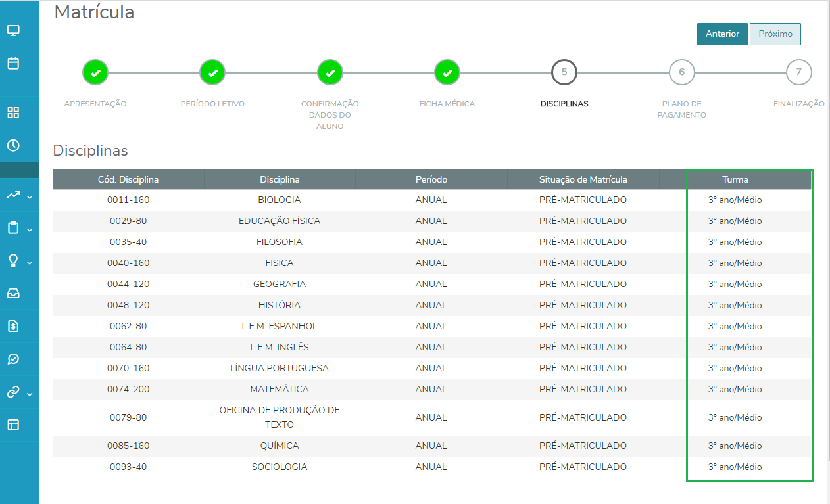Jump to step 6 Plano de Pagamento
The width and height of the screenshot is (830, 504).
tap(682, 72)
